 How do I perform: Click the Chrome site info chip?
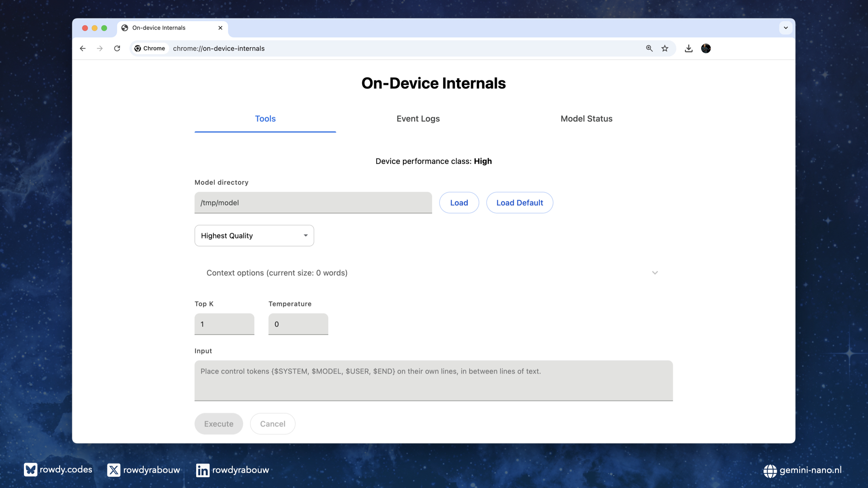(x=150, y=48)
